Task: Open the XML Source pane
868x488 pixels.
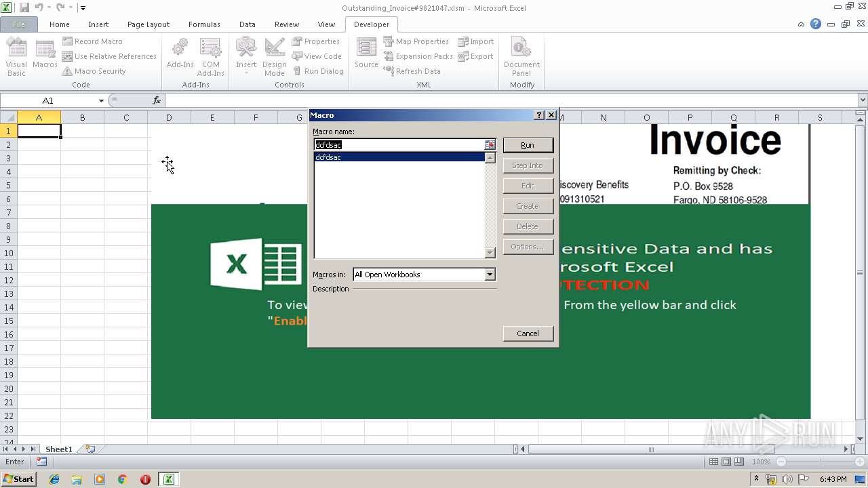Action: click(366, 54)
